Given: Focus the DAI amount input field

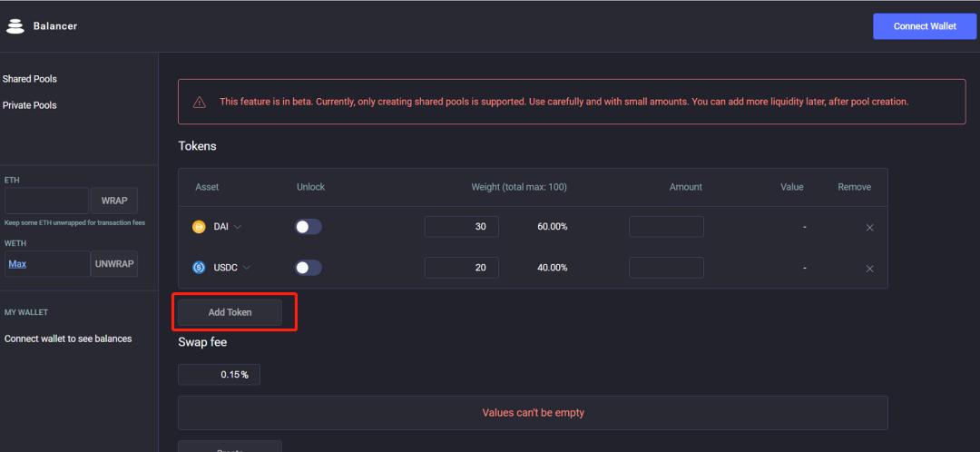Looking at the screenshot, I should (666, 227).
